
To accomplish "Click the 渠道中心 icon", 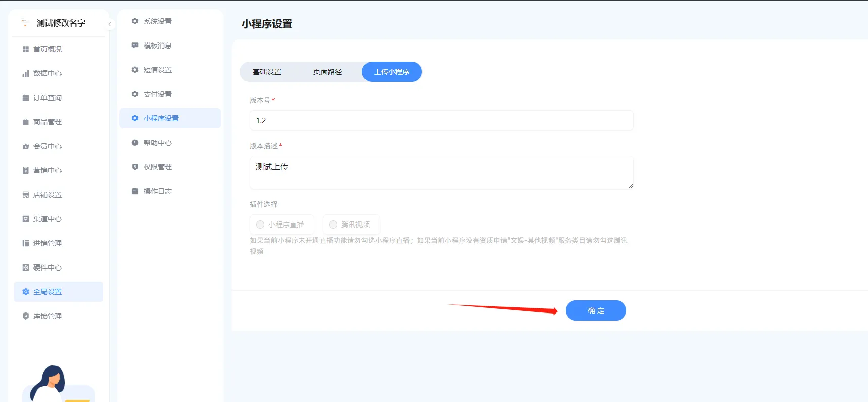I will pyautogui.click(x=26, y=219).
